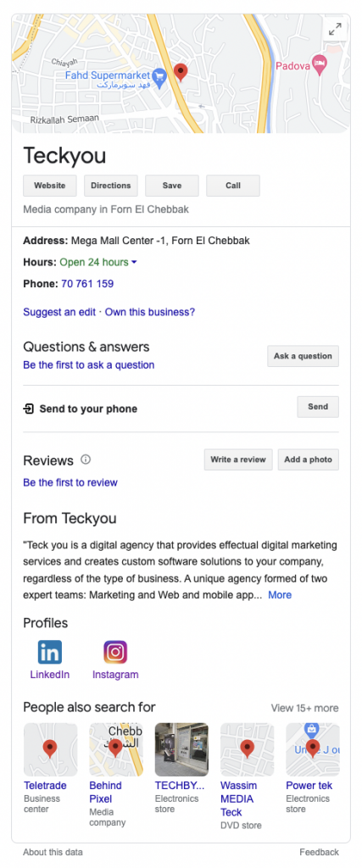Click the Save button

pos(171,186)
